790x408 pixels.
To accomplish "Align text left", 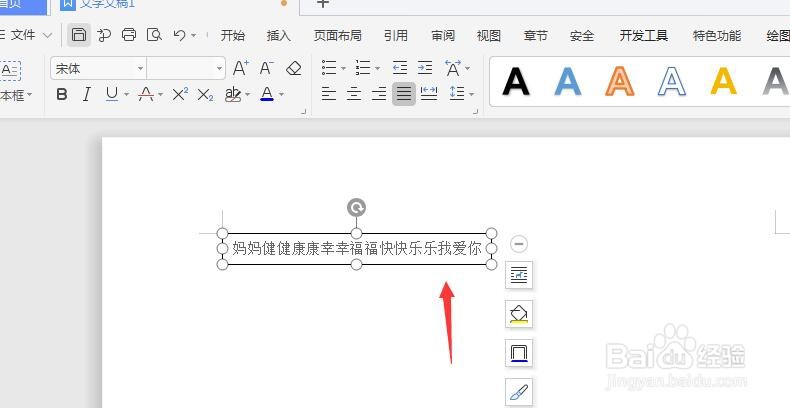I will [329, 94].
